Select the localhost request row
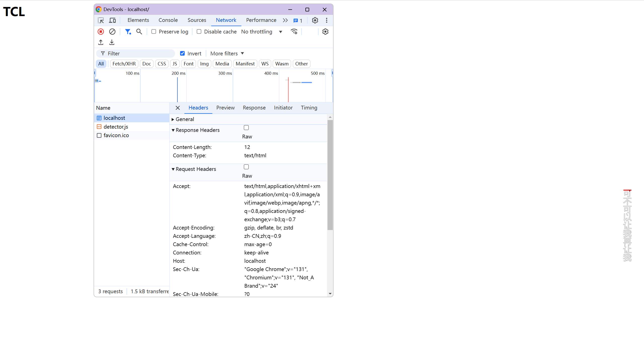This screenshot has height=339, width=644. [132, 118]
